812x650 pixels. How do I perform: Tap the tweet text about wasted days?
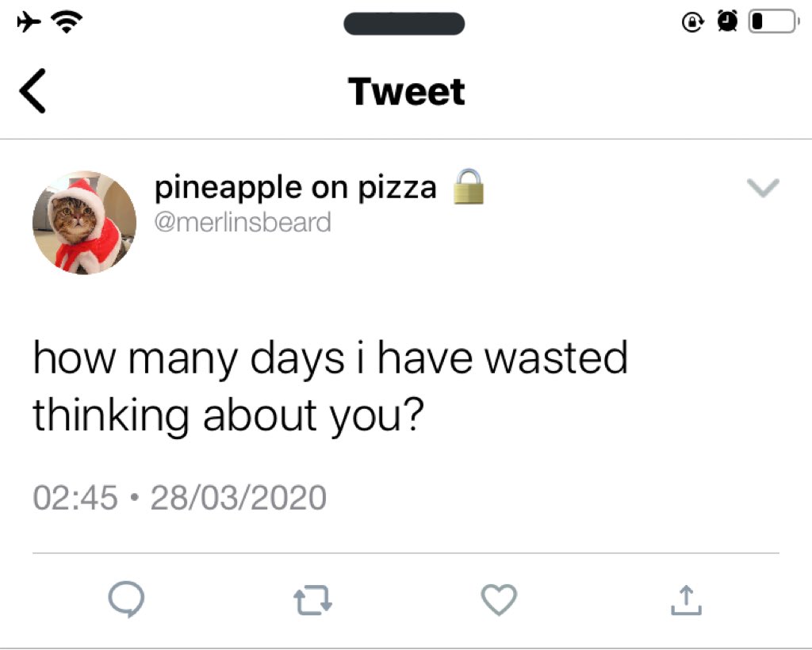click(x=329, y=386)
